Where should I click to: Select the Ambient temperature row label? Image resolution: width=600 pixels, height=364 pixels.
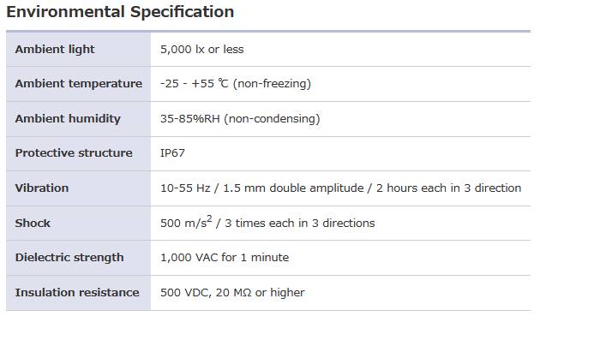point(78,84)
